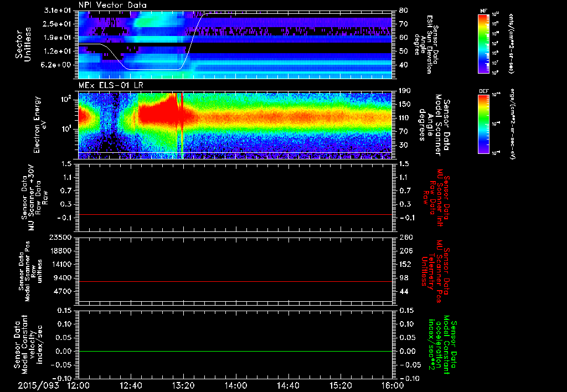Image resolution: width=567 pixels, height=392 pixels.
Task: Click the green flat line at 0.00
Action: coord(235,351)
